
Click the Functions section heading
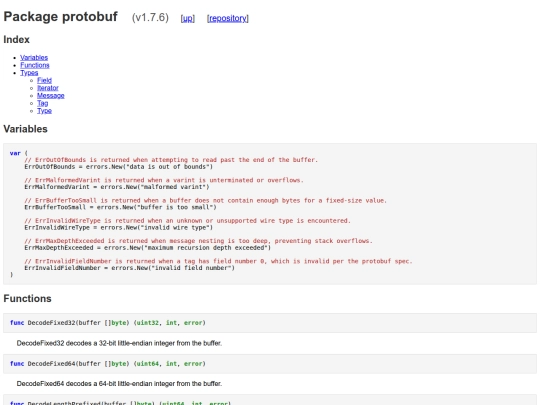[28, 298]
